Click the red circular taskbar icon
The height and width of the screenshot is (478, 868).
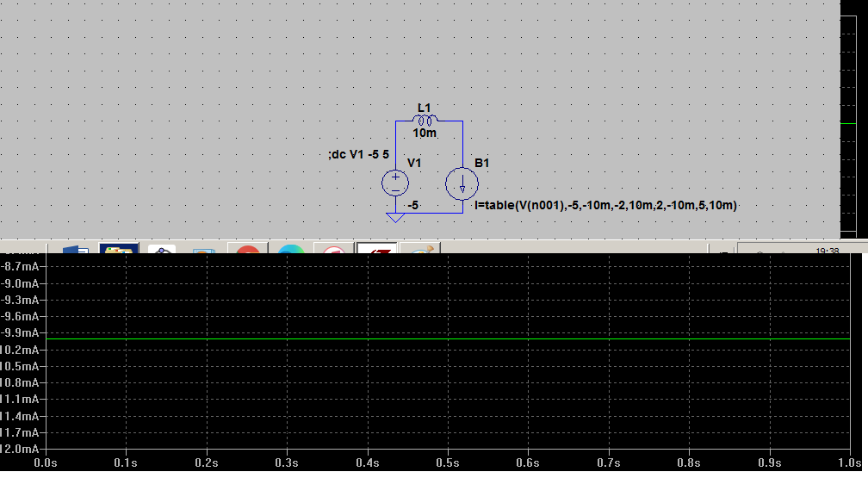point(248,250)
